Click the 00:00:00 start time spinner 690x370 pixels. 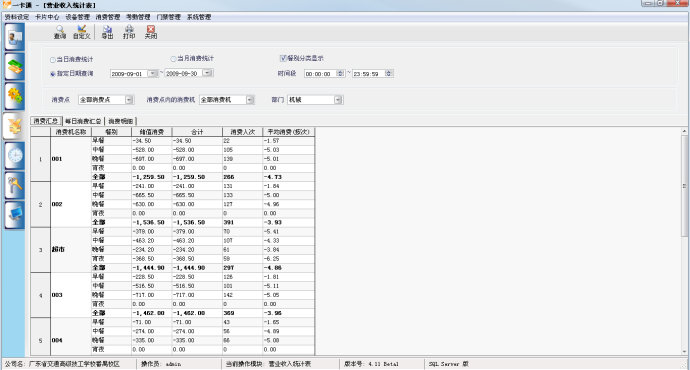pyautogui.click(x=341, y=73)
